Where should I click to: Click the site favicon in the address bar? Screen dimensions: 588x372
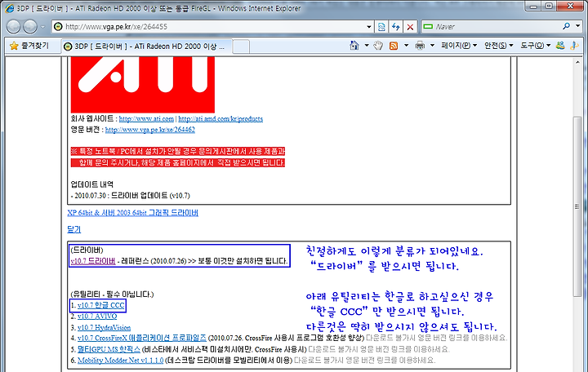(x=58, y=27)
